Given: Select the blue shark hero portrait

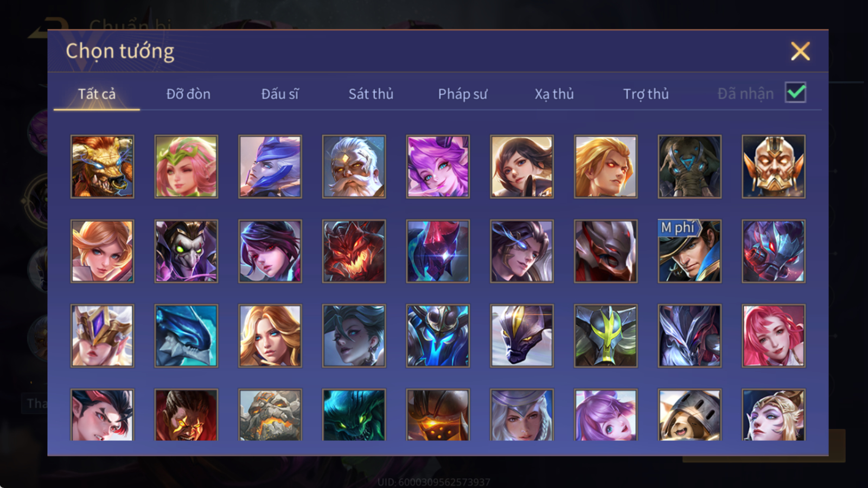Looking at the screenshot, I should (x=186, y=336).
